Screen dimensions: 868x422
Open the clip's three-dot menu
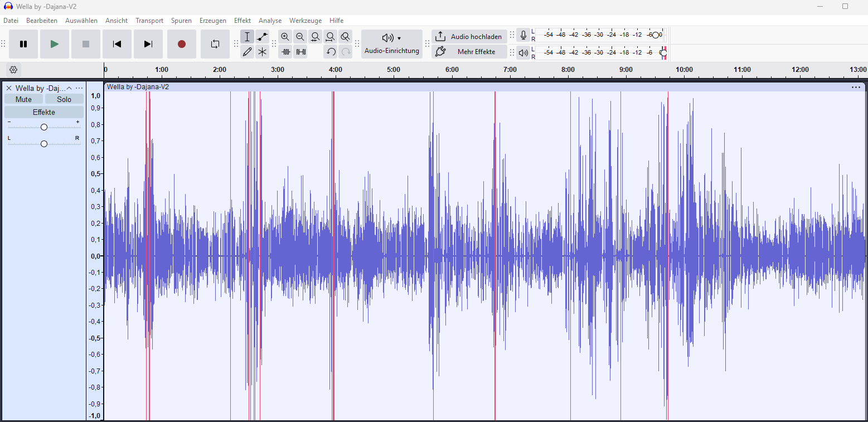pos(856,87)
